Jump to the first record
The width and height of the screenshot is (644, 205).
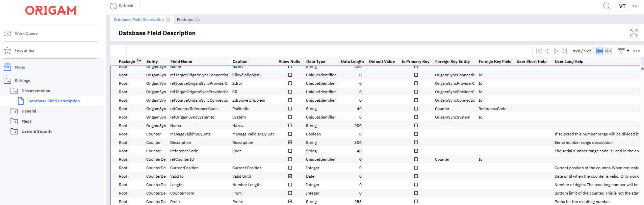(539, 51)
